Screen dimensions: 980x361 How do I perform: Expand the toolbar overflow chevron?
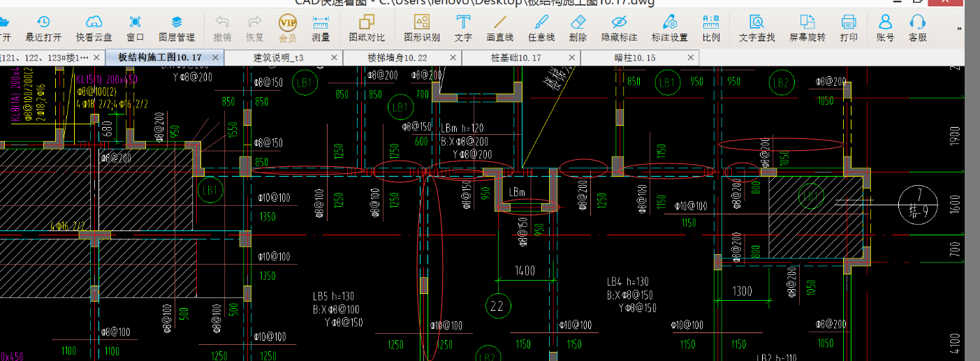pyautogui.click(x=958, y=29)
